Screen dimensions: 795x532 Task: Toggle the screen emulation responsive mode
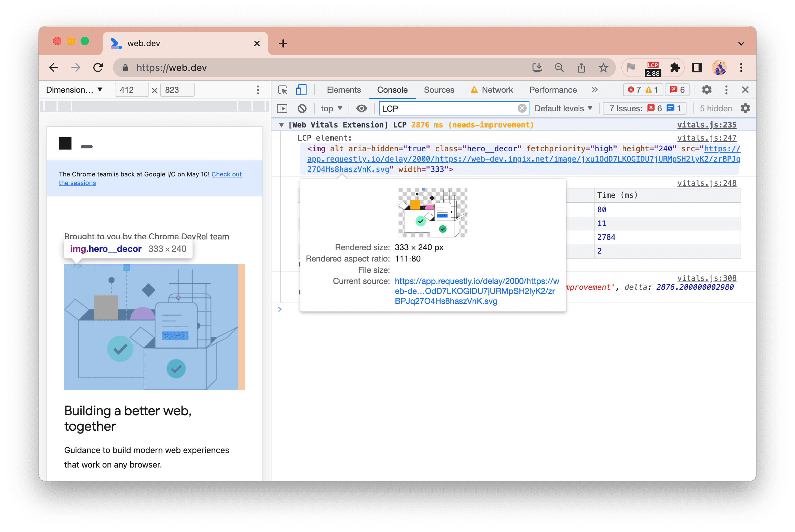pos(301,90)
